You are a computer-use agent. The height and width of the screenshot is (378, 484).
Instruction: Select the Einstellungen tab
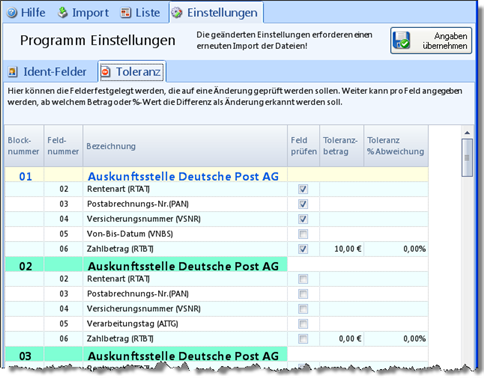pos(216,13)
